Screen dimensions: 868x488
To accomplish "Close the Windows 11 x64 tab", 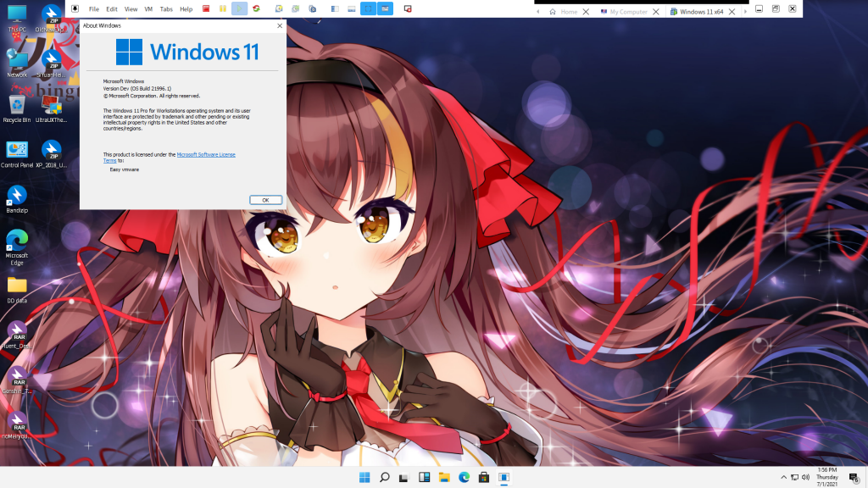I will [732, 12].
